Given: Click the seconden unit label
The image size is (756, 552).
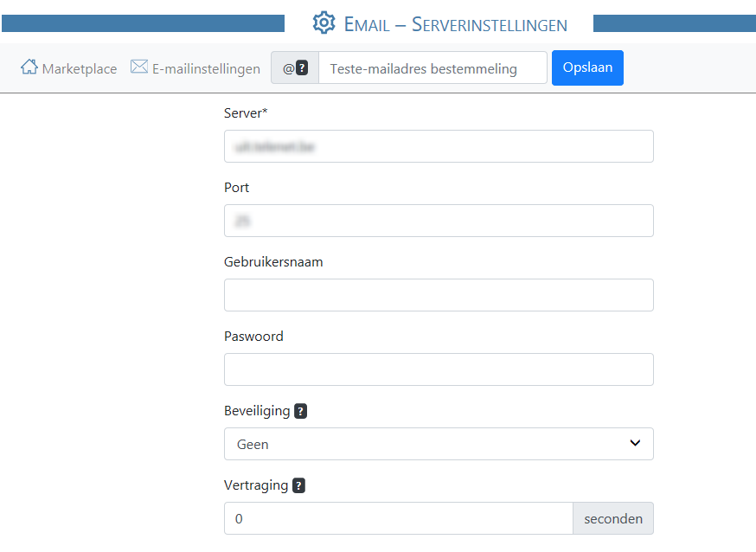Looking at the screenshot, I should click(613, 518).
